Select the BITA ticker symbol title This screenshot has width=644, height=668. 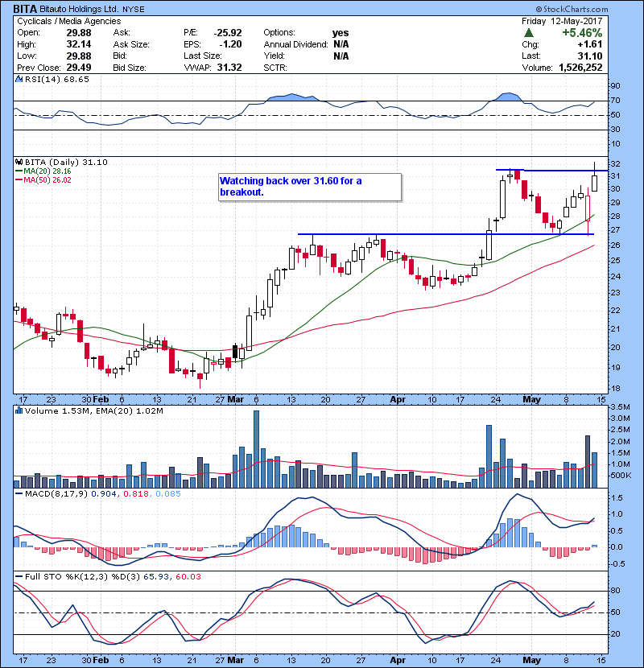click(x=25, y=9)
